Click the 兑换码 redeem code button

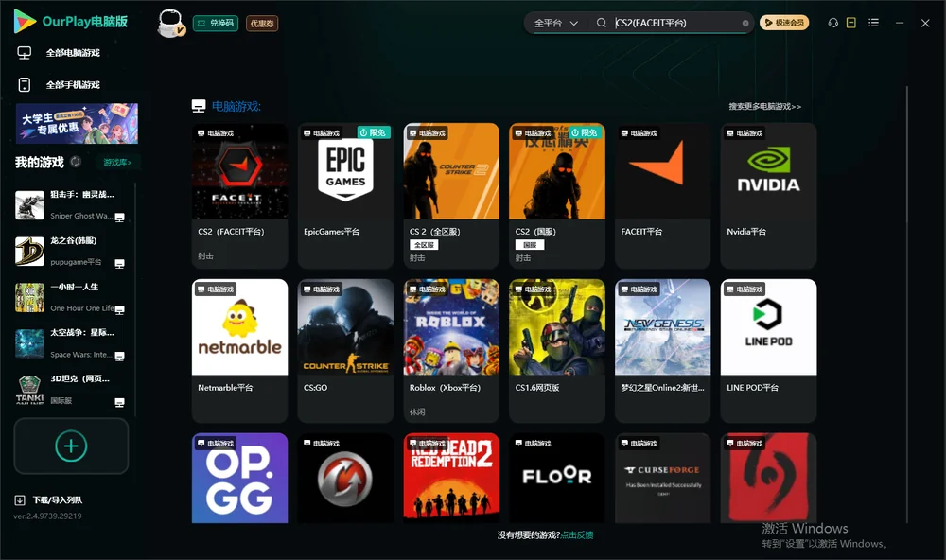click(x=216, y=24)
